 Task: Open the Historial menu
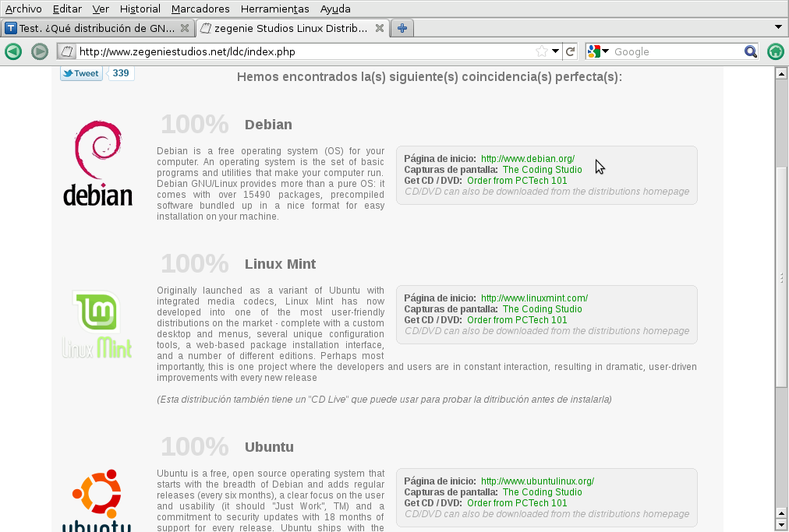140,9
